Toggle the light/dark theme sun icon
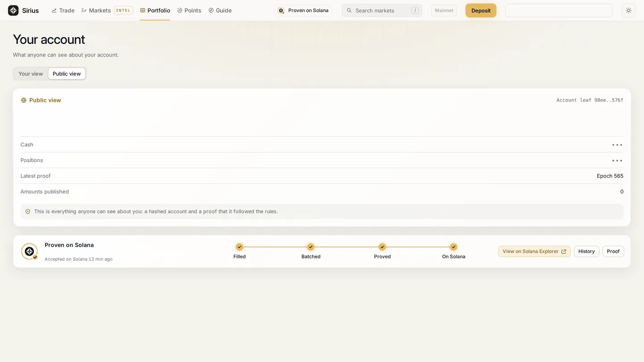The height and width of the screenshot is (362, 644). tap(628, 10)
